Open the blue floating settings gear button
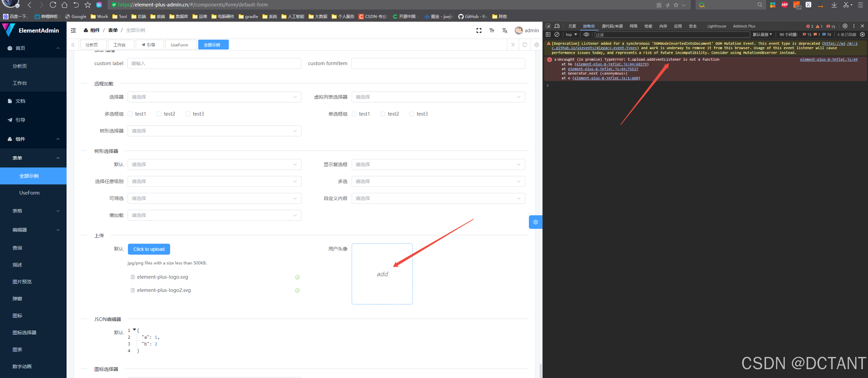This screenshot has width=868, height=378. pos(535,222)
